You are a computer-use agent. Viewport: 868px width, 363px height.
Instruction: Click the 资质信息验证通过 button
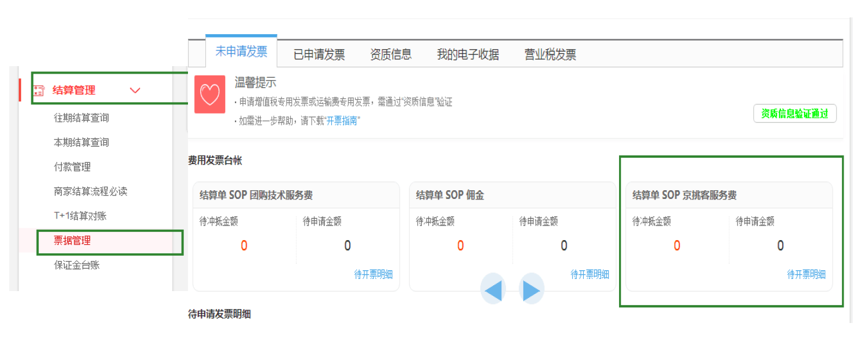tap(794, 114)
